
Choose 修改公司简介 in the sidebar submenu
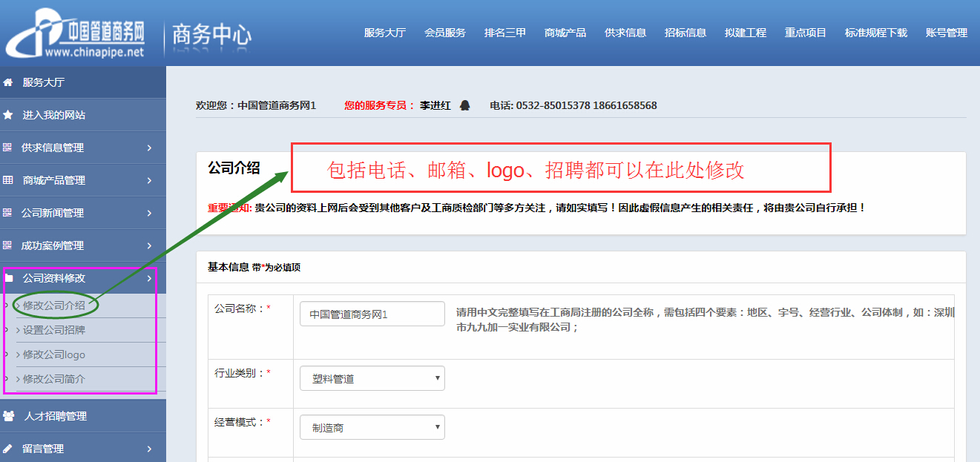click(x=54, y=379)
